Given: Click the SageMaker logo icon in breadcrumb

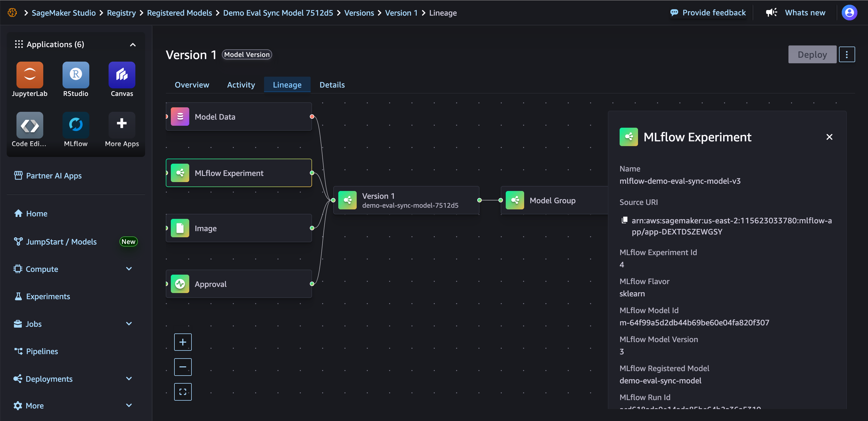Looking at the screenshot, I should 12,13.
